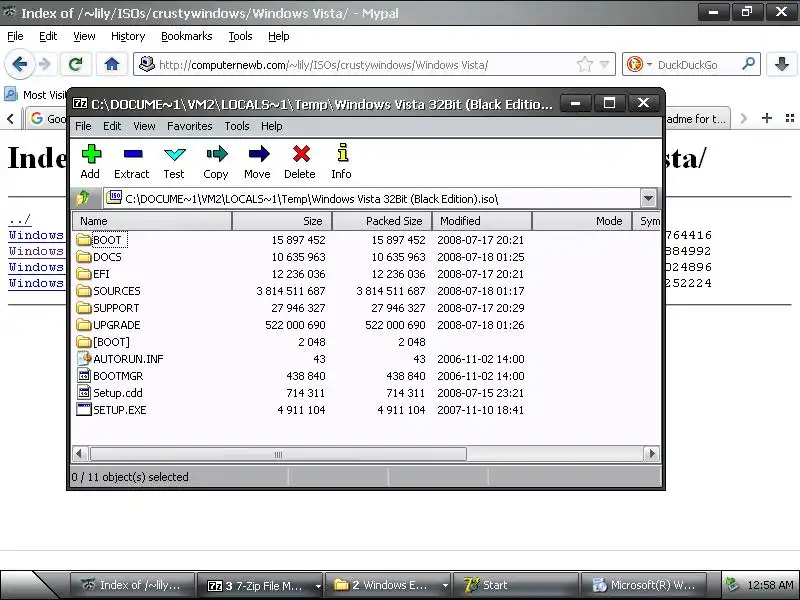Select the [BOOT] folder icon

click(x=84, y=342)
